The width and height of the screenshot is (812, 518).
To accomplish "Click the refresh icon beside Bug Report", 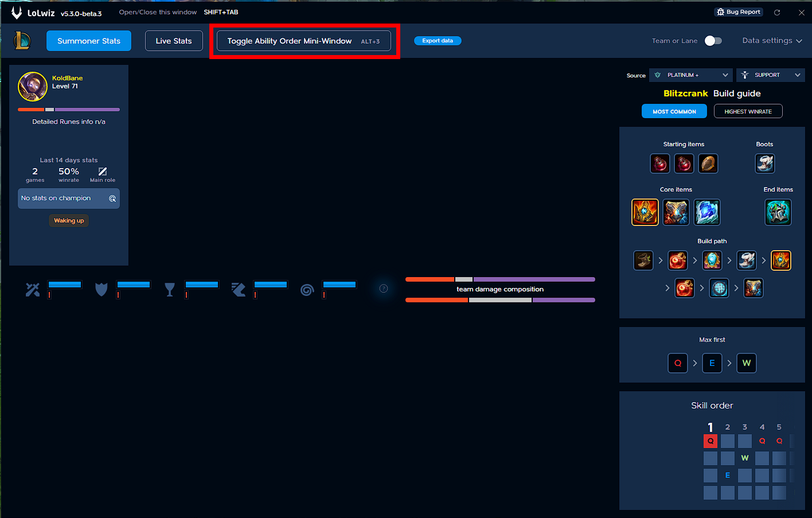I will coord(777,12).
